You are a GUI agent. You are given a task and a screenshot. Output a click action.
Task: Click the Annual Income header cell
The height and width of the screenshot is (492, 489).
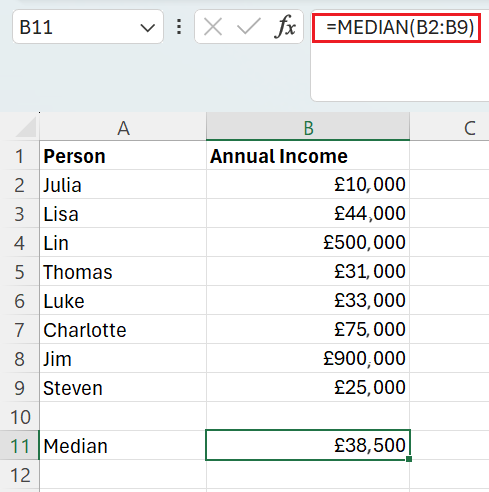(x=308, y=156)
